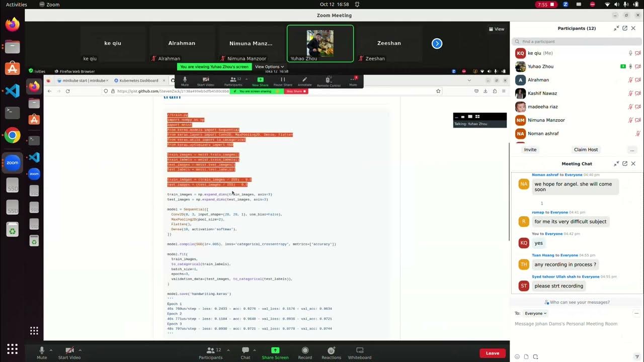The width and height of the screenshot is (644, 362).
Task: Select Nimuna Manzoor's video tile
Action: [251, 44]
